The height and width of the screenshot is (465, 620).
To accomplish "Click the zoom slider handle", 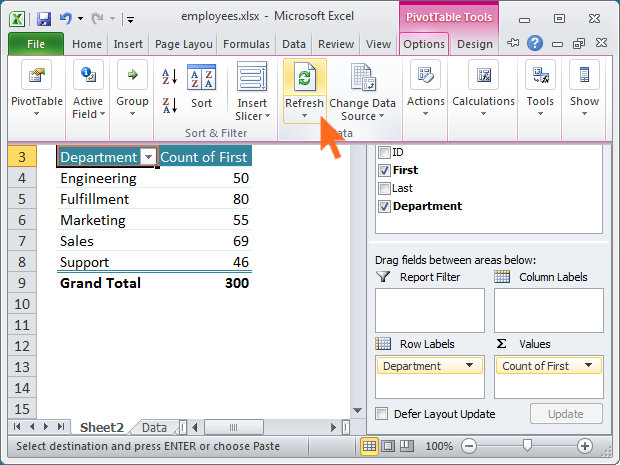I will pos(527,446).
